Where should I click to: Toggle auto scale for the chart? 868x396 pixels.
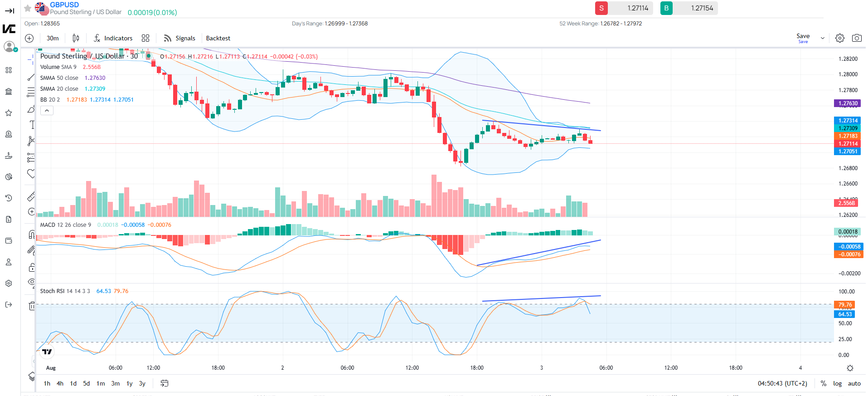click(854, 383)
